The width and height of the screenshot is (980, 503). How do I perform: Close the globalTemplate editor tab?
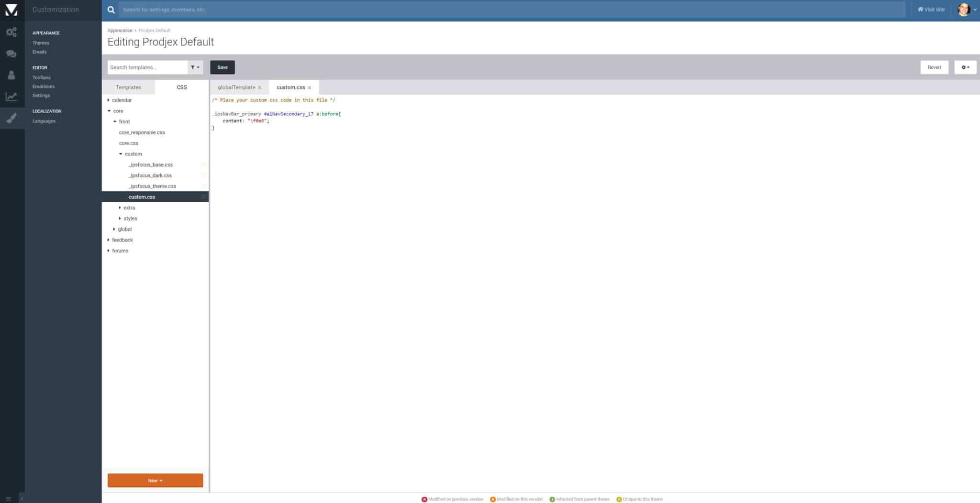[260, 87]
